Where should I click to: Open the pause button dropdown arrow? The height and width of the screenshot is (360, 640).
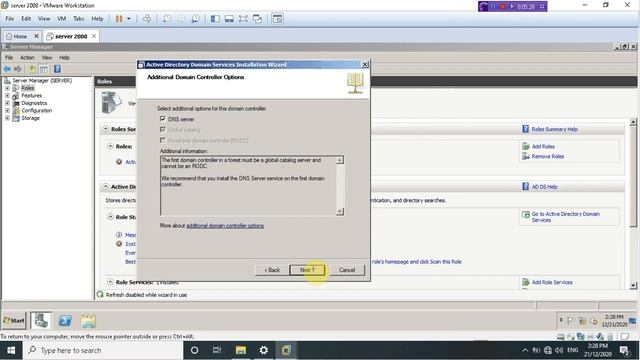[x=129, y=19]
